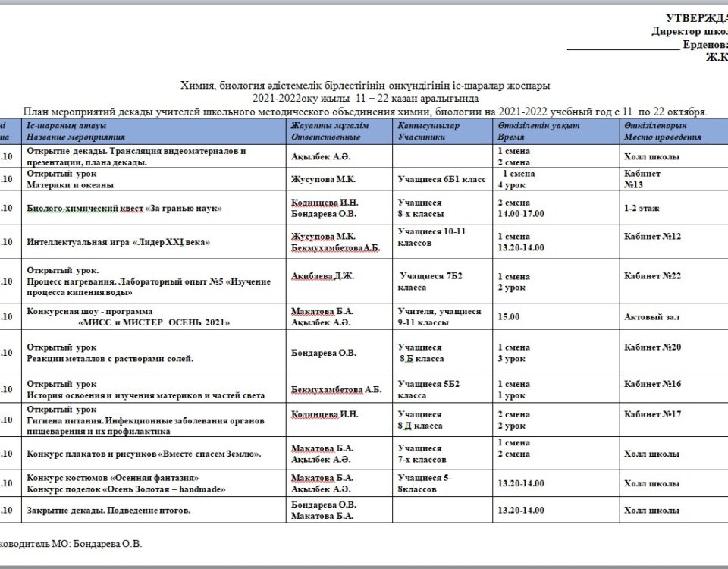The width and height of the screenshot is (728, 569).
Task: Click the "Название мероприятия" column header
Action: 76,137
